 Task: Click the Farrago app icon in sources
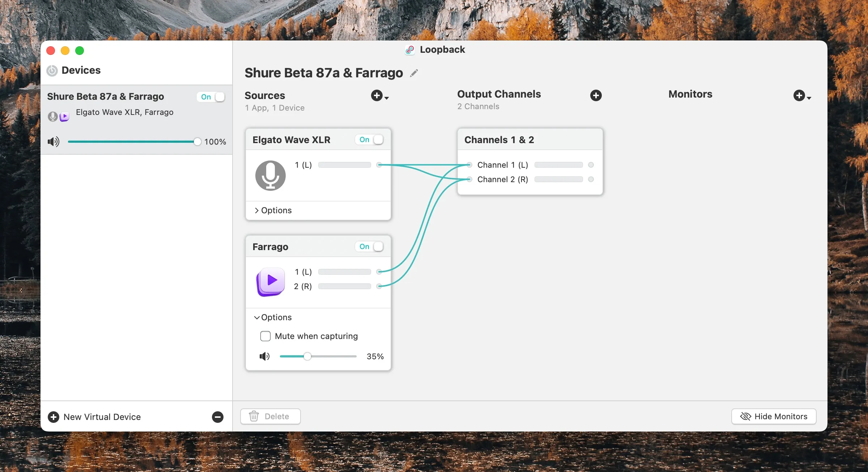pyautogui.click(x=270, y=282)
